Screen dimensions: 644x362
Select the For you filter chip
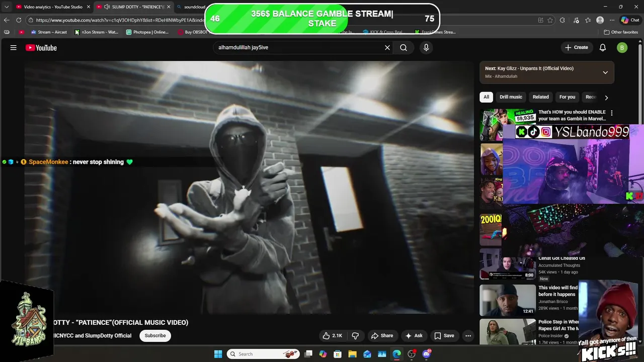click(x=567, y=97)
